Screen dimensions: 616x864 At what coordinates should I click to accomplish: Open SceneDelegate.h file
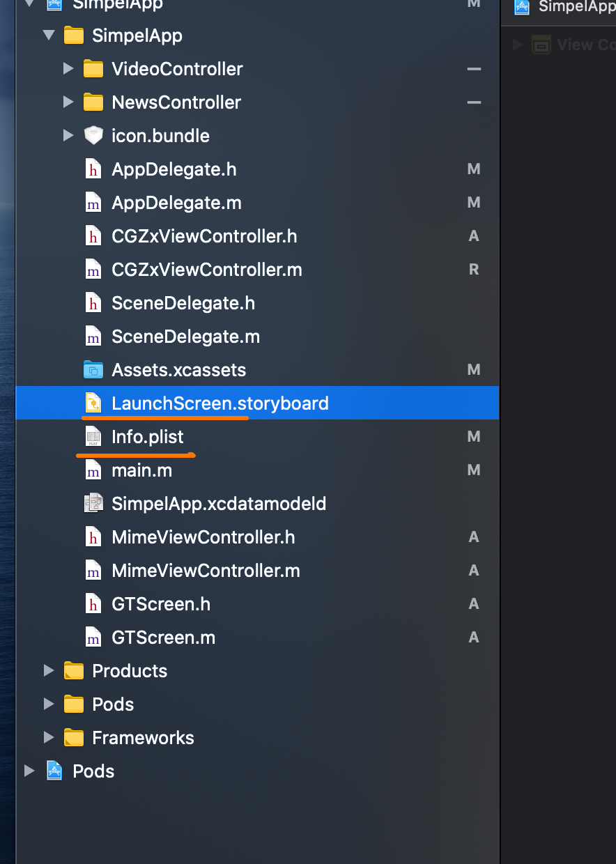(x=183, y=303)
